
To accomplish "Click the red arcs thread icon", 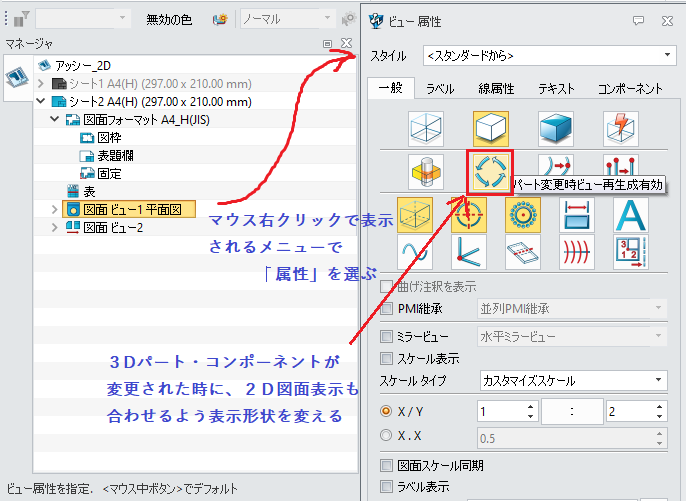I will (577, 252).
